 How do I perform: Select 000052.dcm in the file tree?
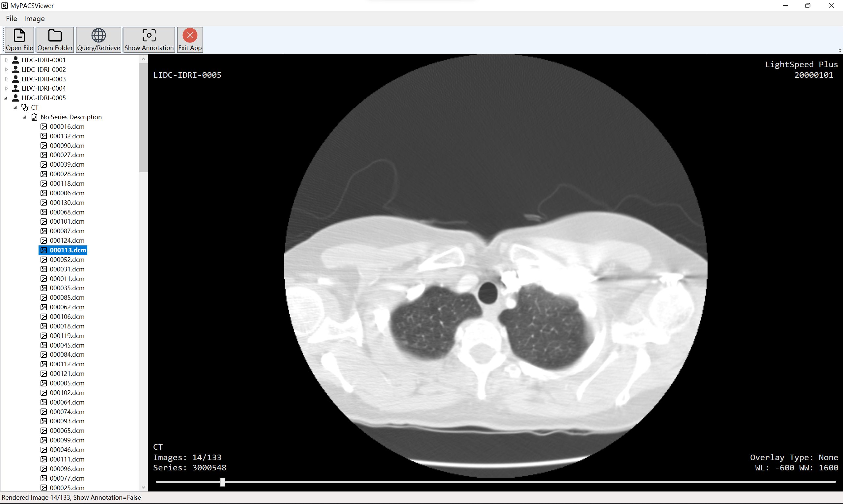[67, 260]
